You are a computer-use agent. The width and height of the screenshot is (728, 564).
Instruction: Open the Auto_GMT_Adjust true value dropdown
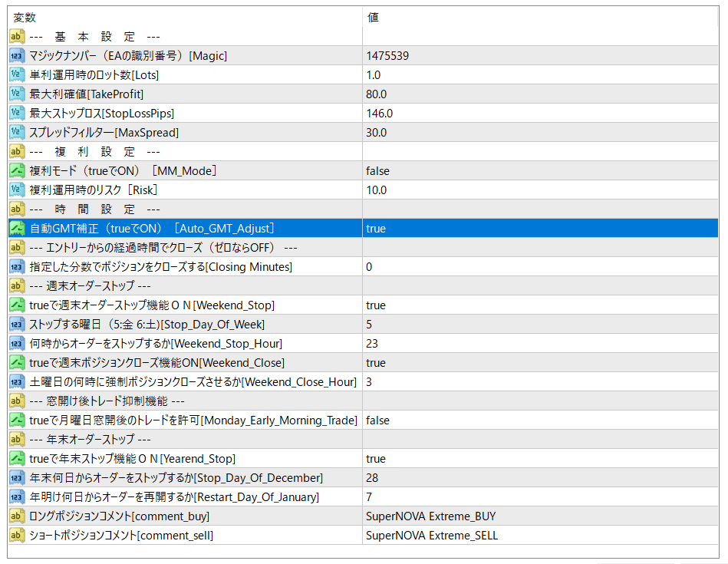376,229
